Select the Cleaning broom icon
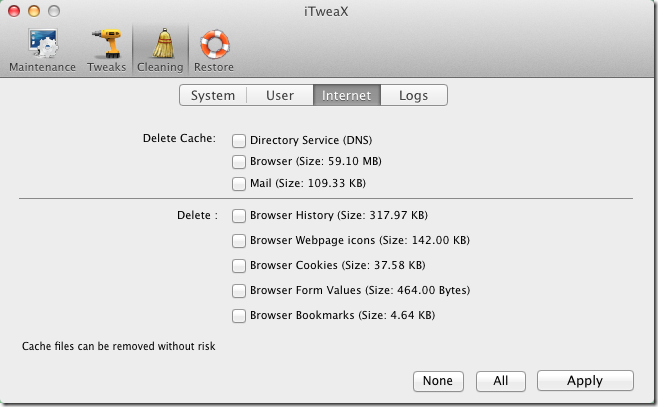658x407 pixels. click(162, 44)
